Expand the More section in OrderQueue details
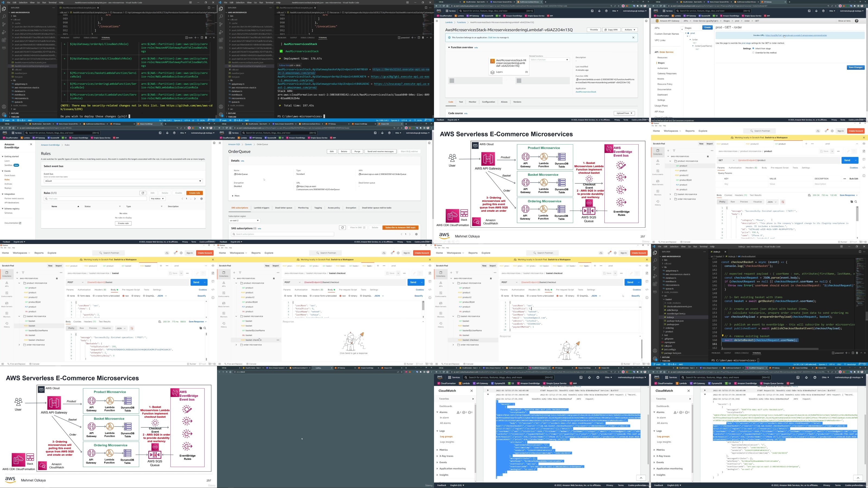Screen dimensions: 868x488 [235, 196]
